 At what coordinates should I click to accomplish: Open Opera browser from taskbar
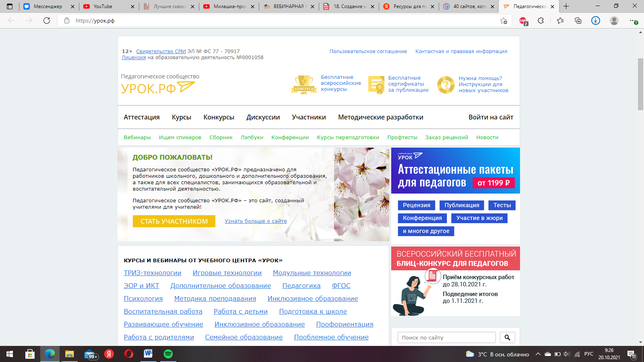click(x=129, y=354)
